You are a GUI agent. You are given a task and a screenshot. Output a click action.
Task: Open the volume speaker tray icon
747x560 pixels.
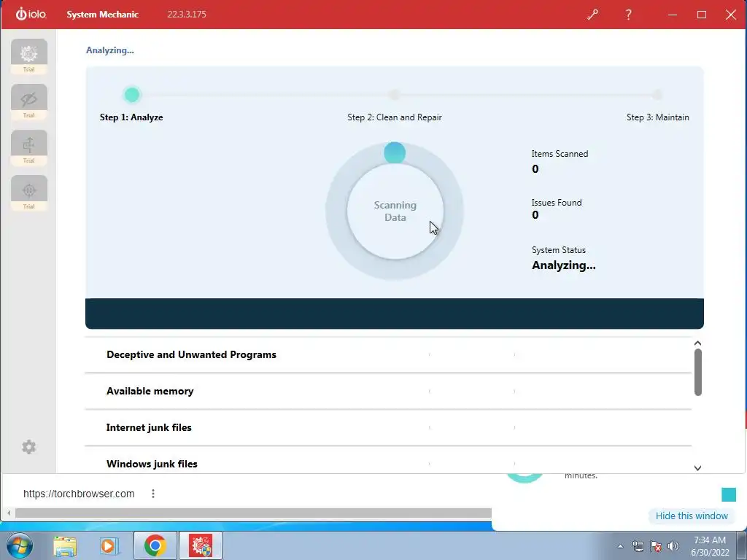click(673, 546)
